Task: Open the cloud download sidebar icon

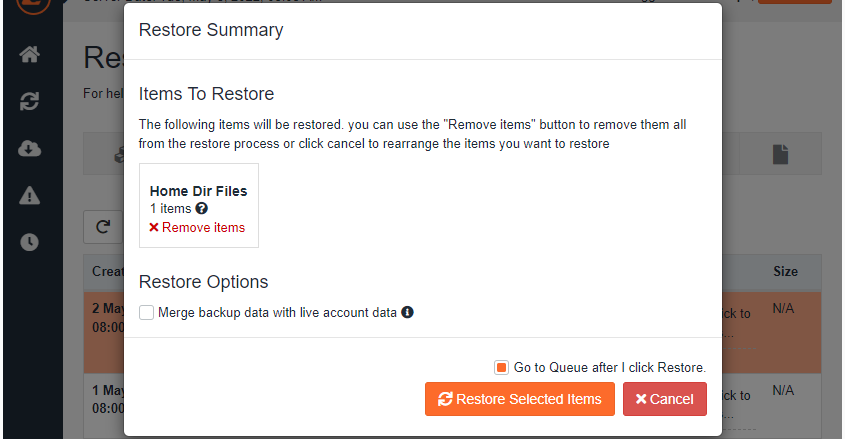Action: click(30, 148)
